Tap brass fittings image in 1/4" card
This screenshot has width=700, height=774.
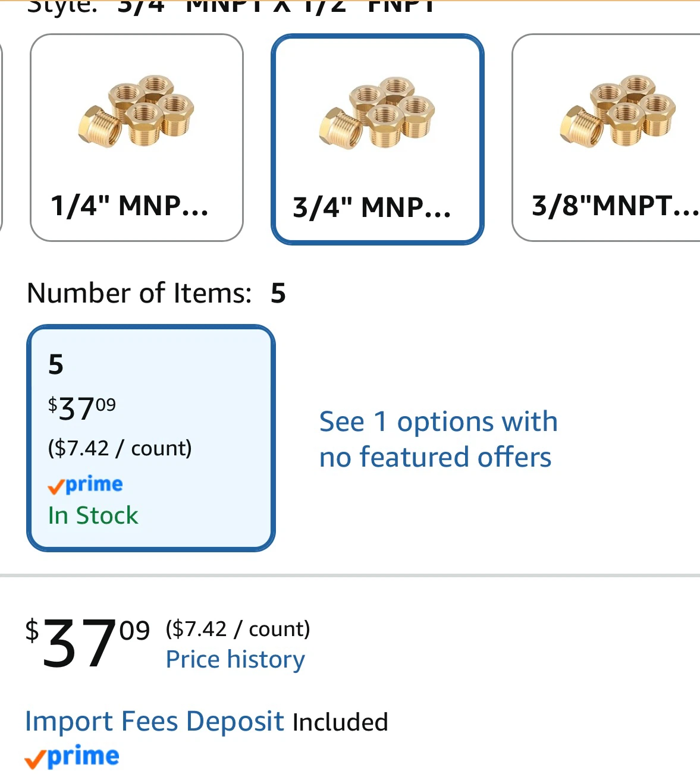coord(136,112)
